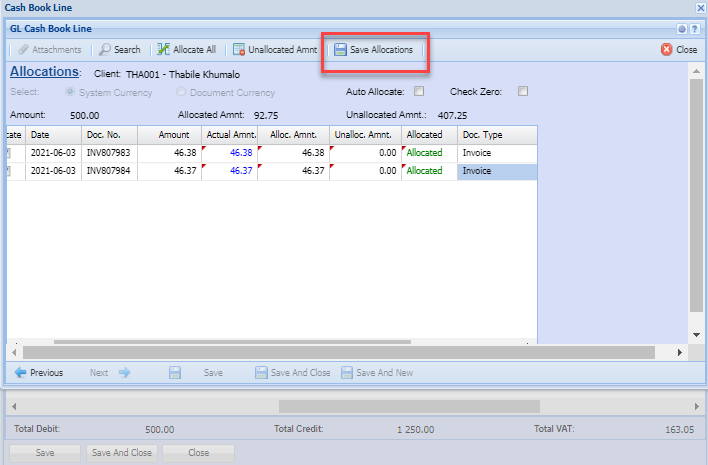Enable the Auto Allocate checkbox
The image size is (708, 465).
click(x=420, y=92)
